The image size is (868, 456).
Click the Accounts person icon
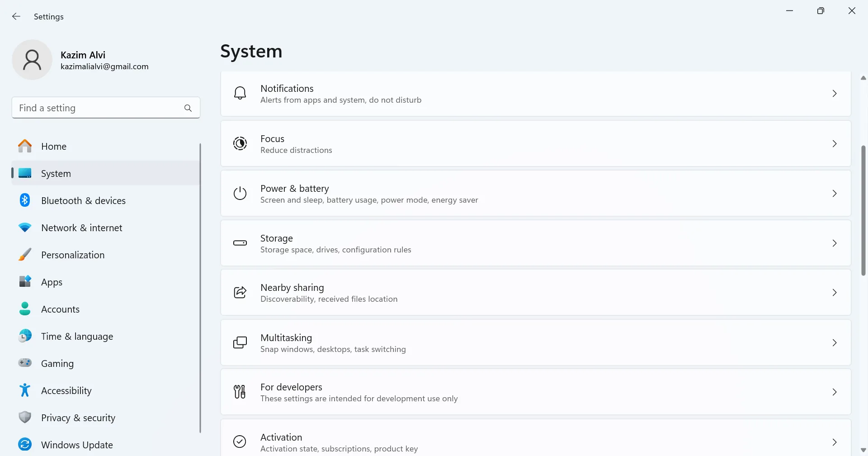click(25, 309)
